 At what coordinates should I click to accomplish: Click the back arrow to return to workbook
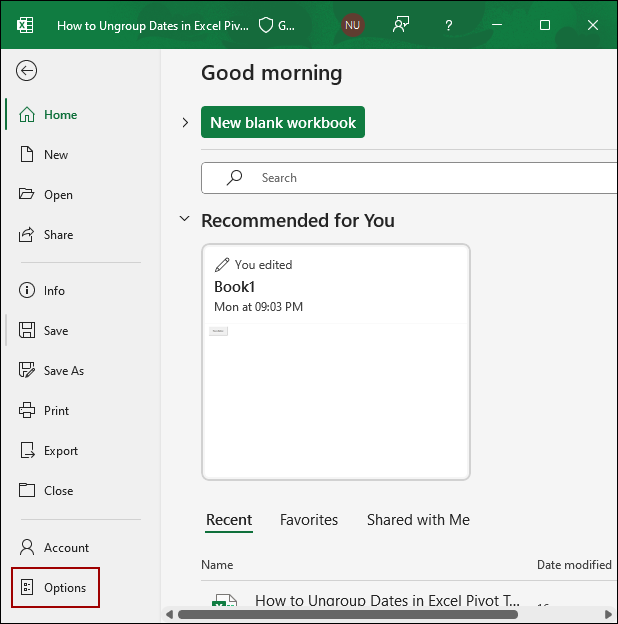26,71
